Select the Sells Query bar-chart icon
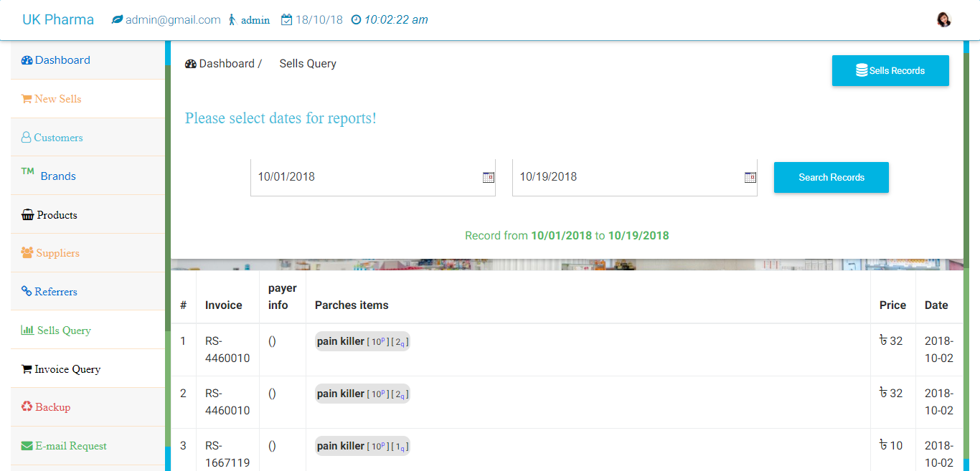 click(x=27, y=330)
